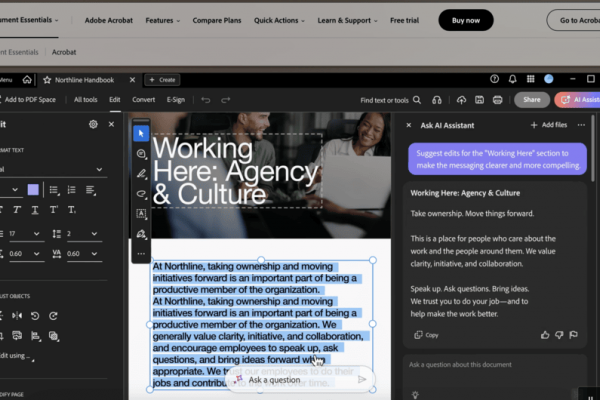Image resolution: width=600 pixels, height=400 pixels.
Task: Open the align objects icon
Action: (35, 336)
